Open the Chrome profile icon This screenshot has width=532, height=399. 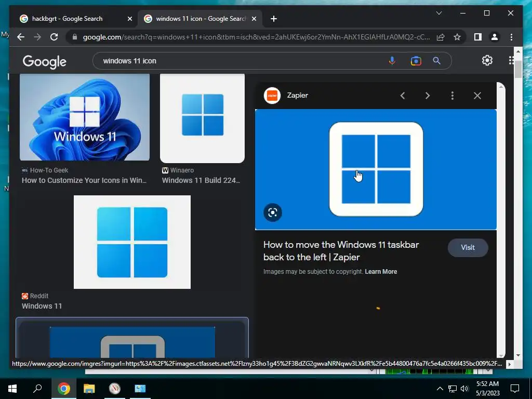tap(495, 37)
